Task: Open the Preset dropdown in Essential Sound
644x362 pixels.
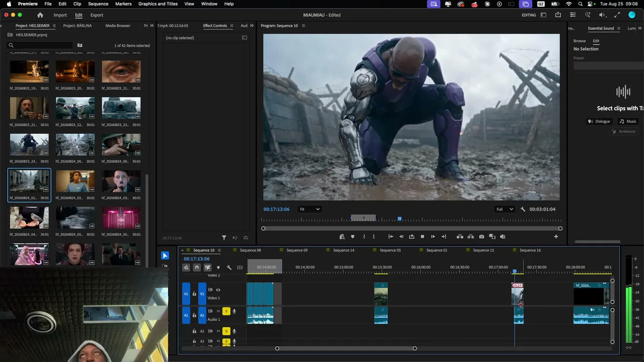Action: [x=609, y=66]
